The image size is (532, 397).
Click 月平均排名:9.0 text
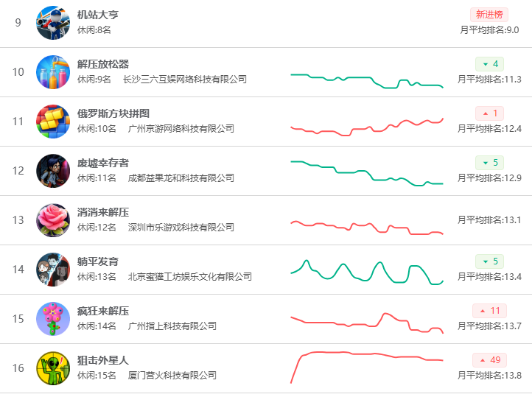(489, 30)
